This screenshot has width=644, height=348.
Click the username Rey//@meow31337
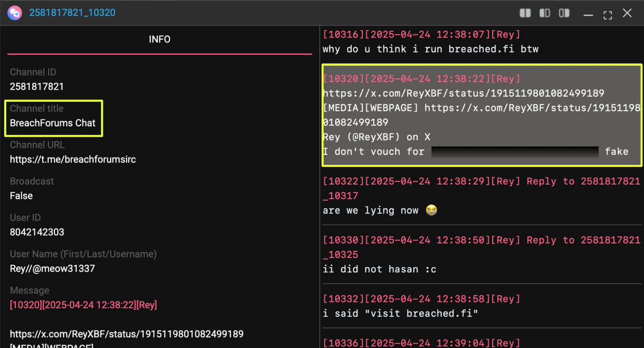pos(52,269)
